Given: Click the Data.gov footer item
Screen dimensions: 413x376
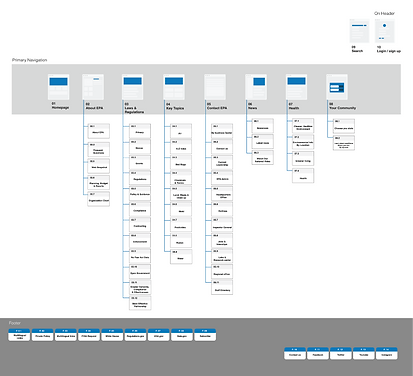Looking at the screenshot, I should [182, 335].
